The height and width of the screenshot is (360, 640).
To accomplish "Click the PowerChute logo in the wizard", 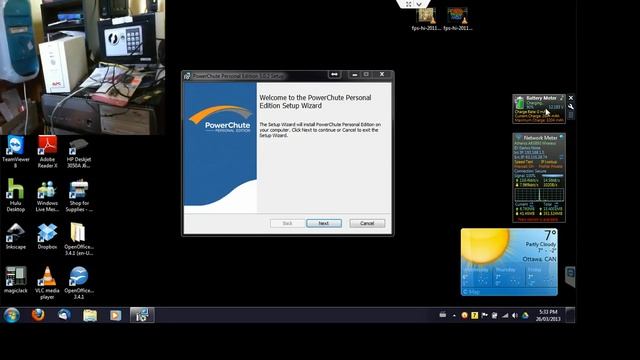I will 220,119.
